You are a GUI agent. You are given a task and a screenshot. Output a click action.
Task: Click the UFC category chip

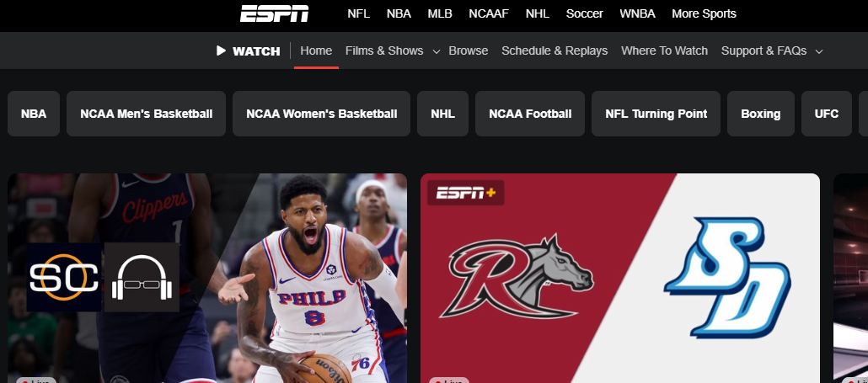[826, 114]
